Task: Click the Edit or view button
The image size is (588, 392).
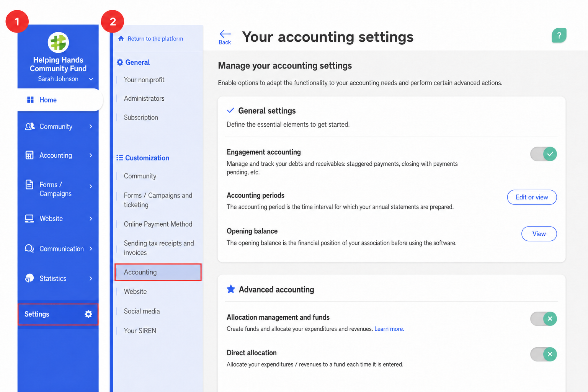Action: (532, 197)
